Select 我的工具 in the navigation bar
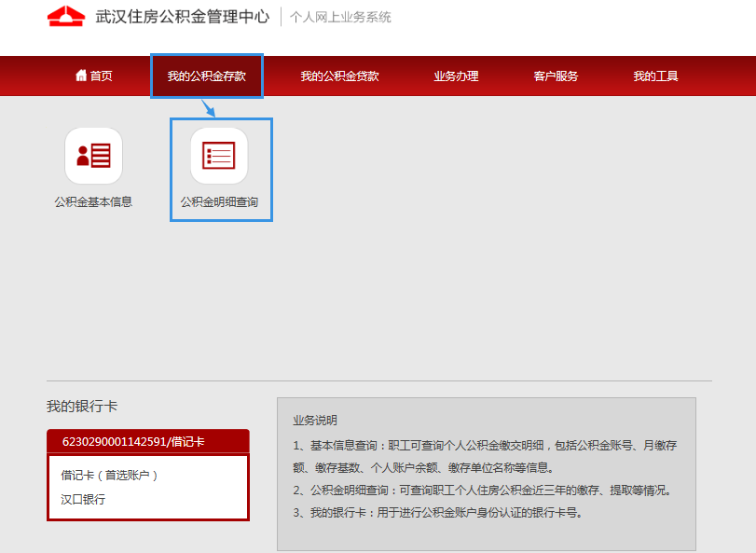 click(x=655, y=76)
